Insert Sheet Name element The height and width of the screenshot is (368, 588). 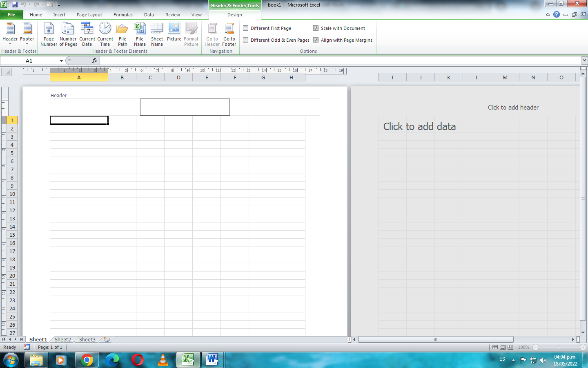coord(157,34)
